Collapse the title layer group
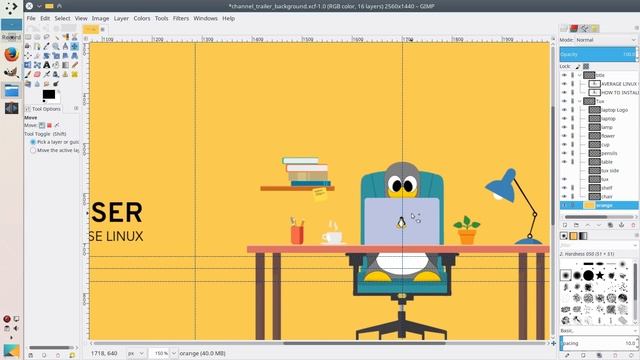This screenshot has width=640, height=360. [x=580, y=75]
